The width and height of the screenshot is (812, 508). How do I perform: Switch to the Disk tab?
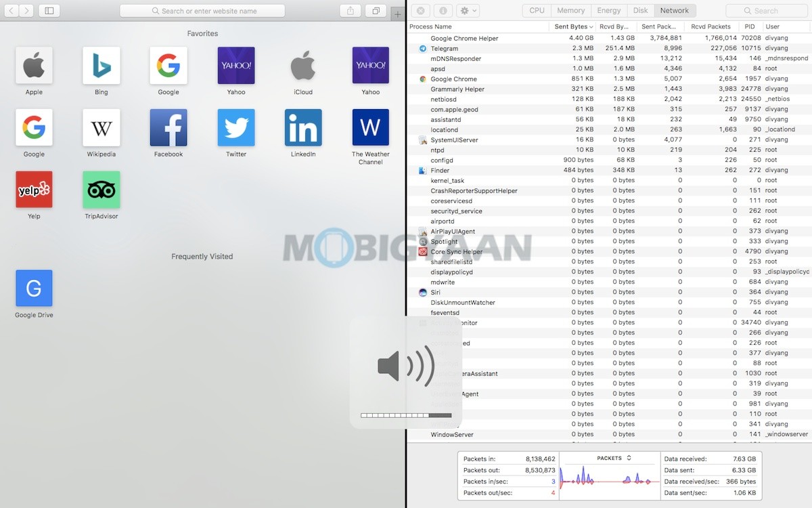(640, 10)
